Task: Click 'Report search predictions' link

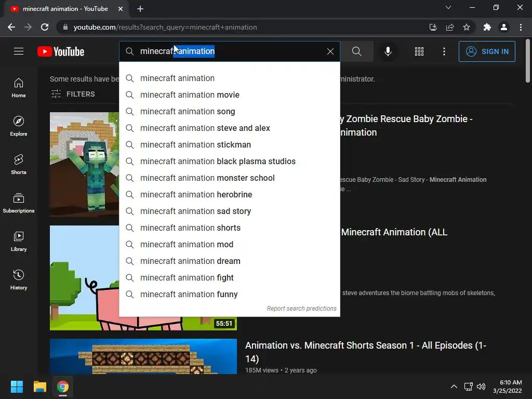Action: pyautogui.click(x=301, y=309)
